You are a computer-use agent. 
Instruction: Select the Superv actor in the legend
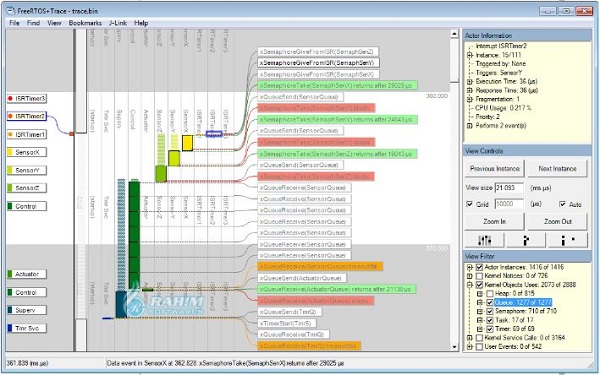click(27, 310)
